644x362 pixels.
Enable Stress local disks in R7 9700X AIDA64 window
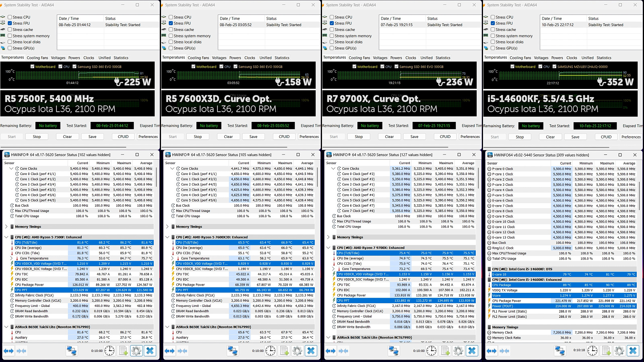[332, 42]
